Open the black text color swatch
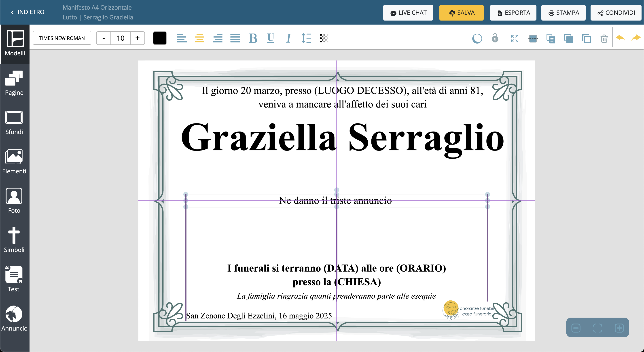Viewport: 644px width, 352px height. [x=160, y=38]
